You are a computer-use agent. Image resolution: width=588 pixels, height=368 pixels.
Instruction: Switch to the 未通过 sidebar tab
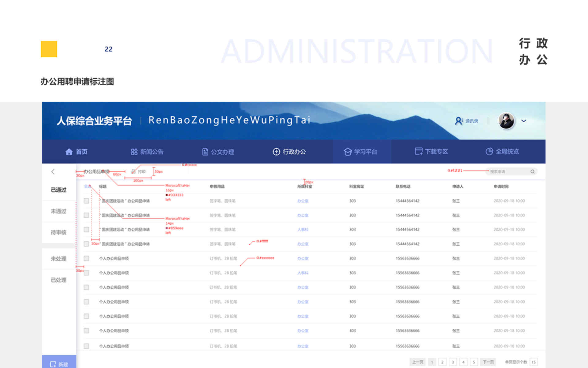coord(58,211)
